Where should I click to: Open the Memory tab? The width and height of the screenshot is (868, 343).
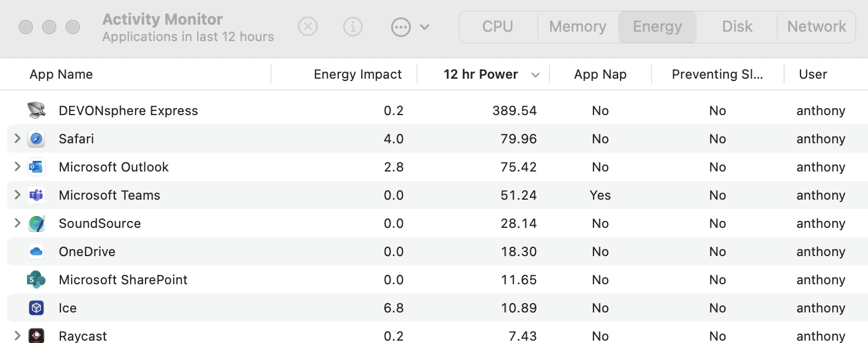tap(577, 26)
